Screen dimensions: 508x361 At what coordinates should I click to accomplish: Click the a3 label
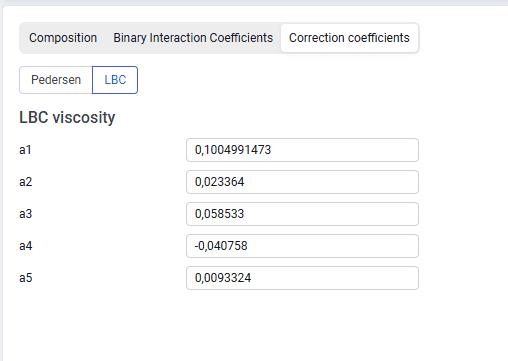tap(26, 214)
